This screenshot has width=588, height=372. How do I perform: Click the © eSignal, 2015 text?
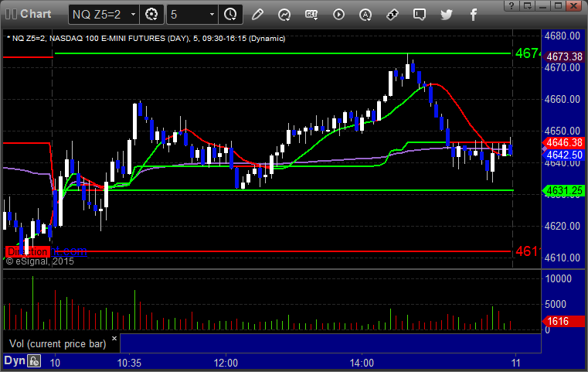40,261
